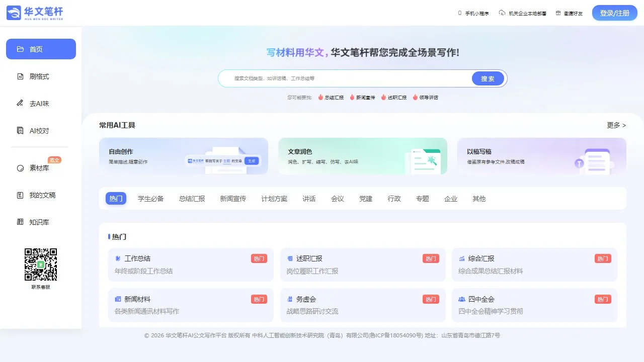Click the 年终或阶段工作总结 description text

144,271
